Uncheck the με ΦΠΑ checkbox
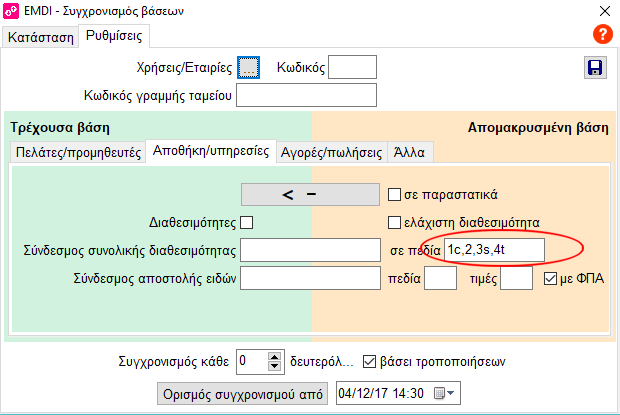The width and height of the screenshot is (620, 415). (550, 279)
